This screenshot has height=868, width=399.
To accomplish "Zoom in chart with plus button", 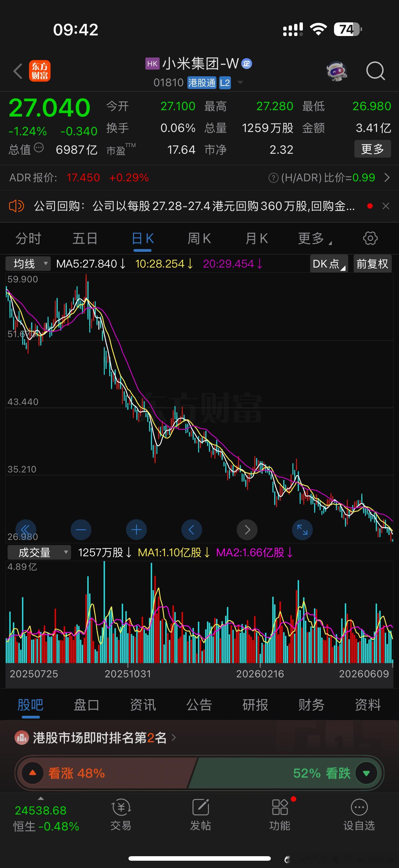I will coord(136,530).
